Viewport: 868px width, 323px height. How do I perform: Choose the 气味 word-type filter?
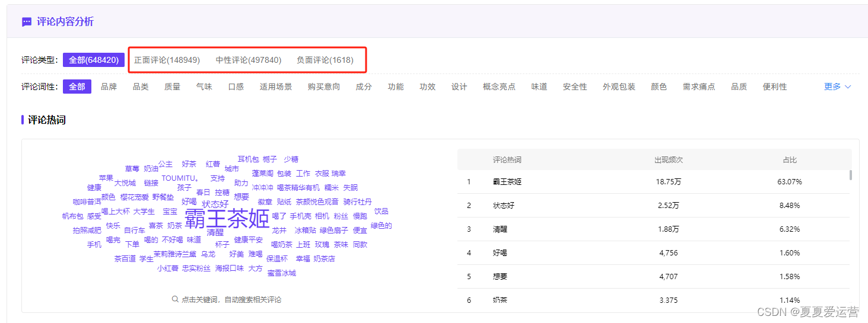click(x=204, y=87)
